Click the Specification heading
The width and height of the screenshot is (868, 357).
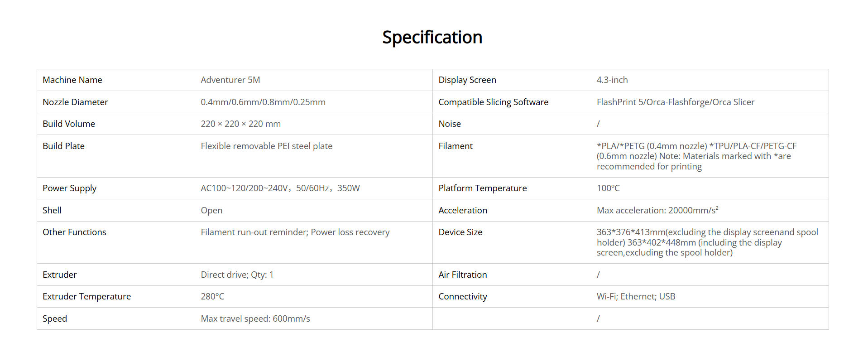point(432,38)
